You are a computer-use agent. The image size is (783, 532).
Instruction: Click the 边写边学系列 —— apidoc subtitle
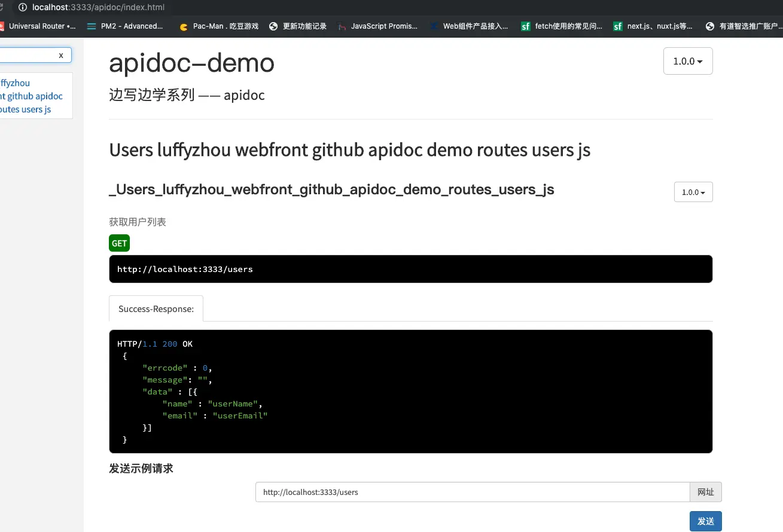click(187, 95)
